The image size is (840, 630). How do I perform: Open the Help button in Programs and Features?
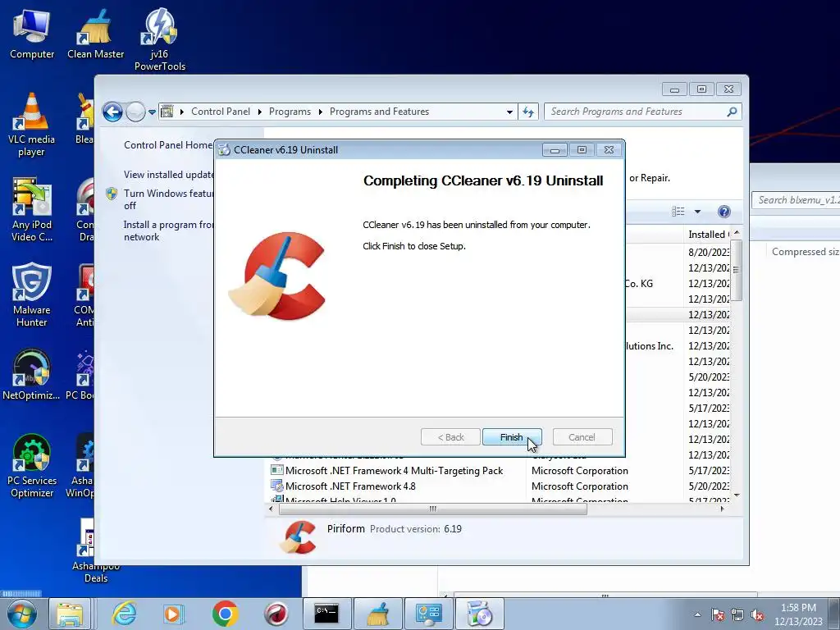click(x=724, y=212)
